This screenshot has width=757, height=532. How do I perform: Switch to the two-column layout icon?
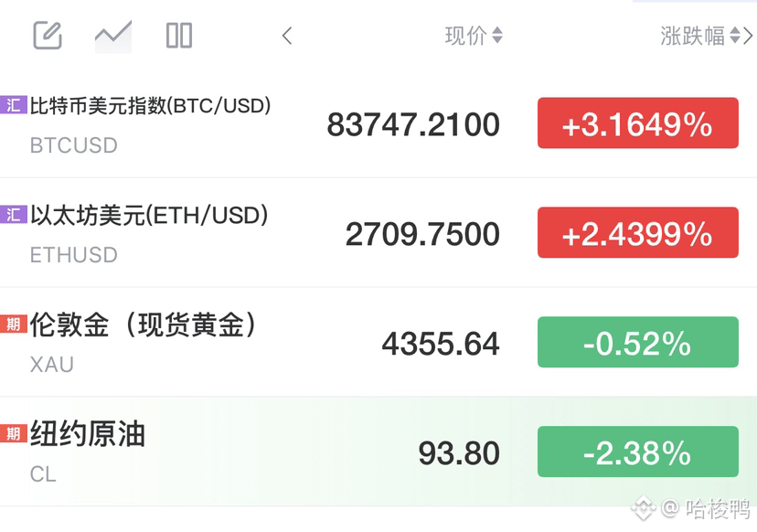(179, 36)
